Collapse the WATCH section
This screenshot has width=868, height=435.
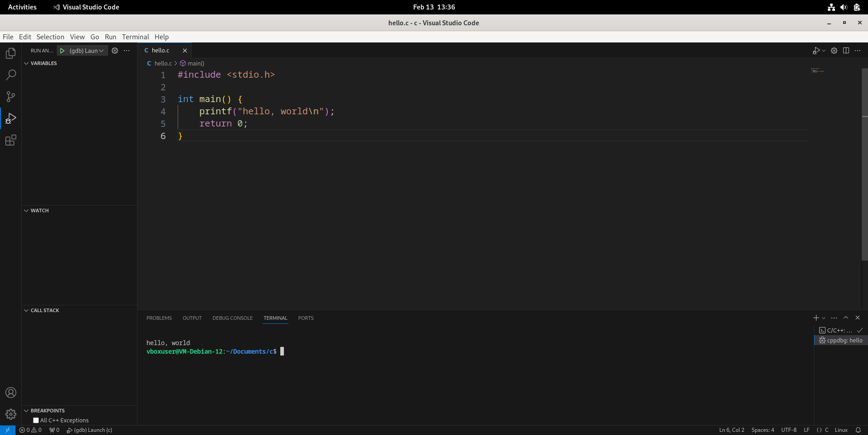(79, 210)
